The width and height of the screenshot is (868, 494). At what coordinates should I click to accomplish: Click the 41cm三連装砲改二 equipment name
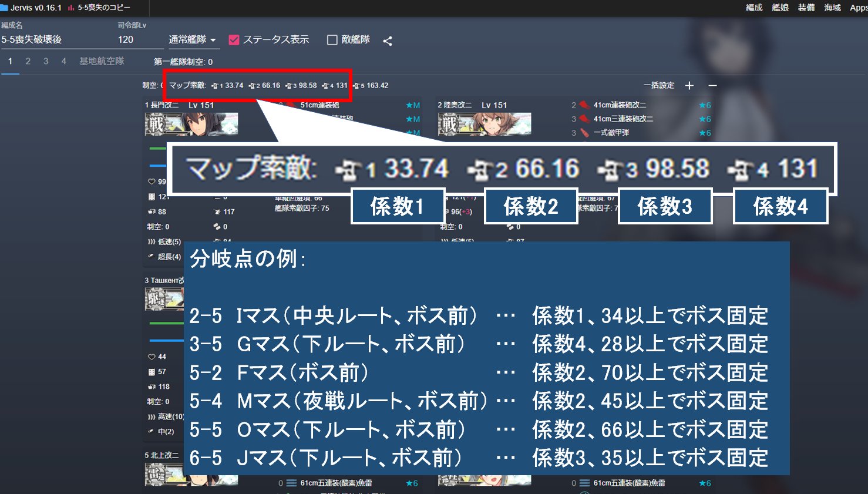tap(623, 119)
